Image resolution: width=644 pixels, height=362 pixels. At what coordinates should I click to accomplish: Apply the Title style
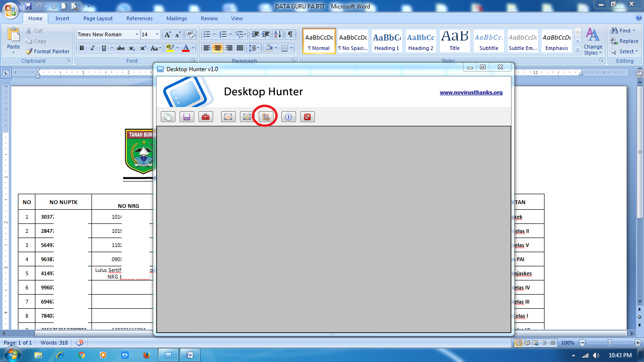pyautogui.click(x=454, y=41)
